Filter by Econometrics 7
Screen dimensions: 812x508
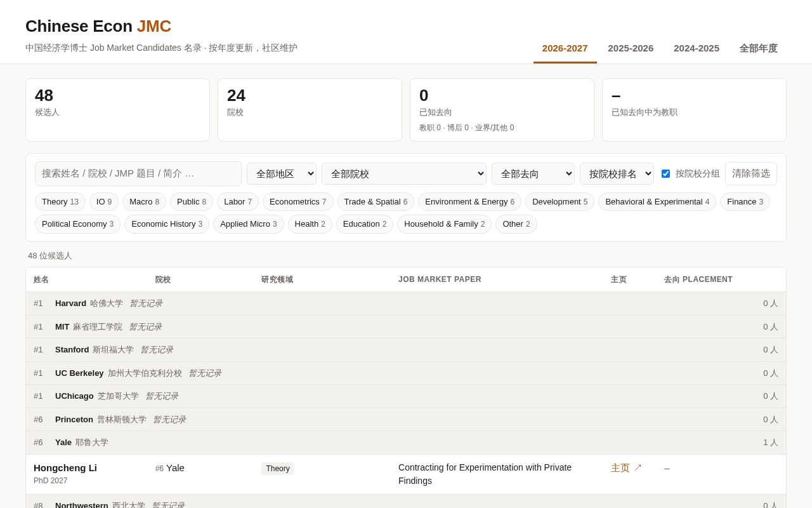tap(298, 202)
